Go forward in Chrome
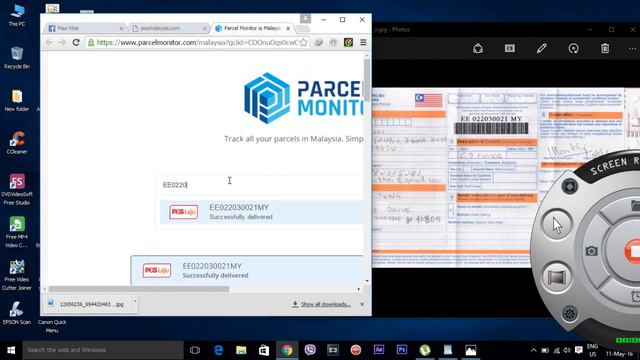 [x=62, y=42]
